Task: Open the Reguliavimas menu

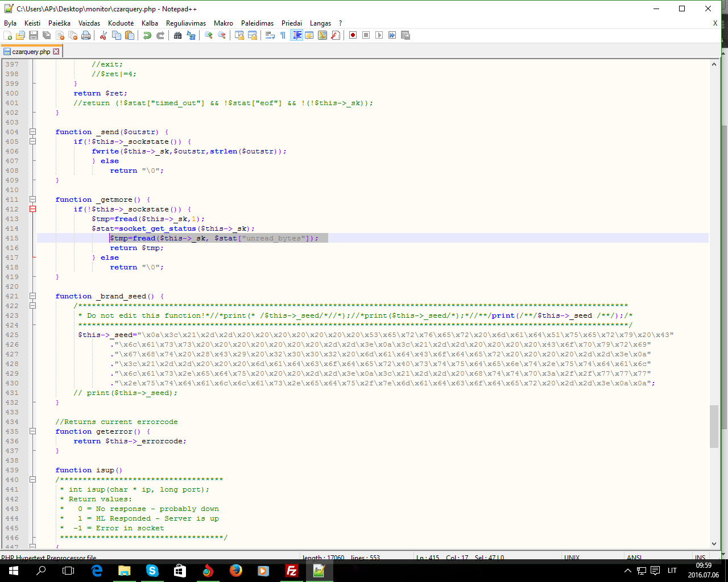Action: tap(186, 23)
